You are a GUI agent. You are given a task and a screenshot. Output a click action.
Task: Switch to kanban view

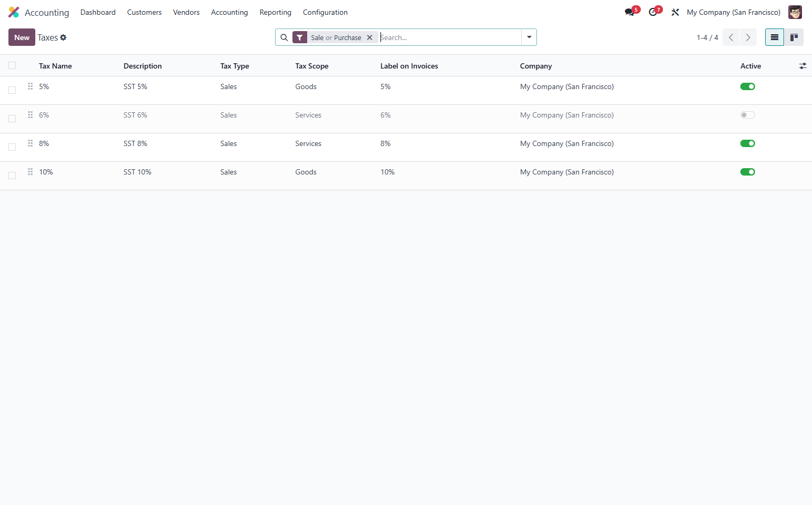[x=794, y=37]
